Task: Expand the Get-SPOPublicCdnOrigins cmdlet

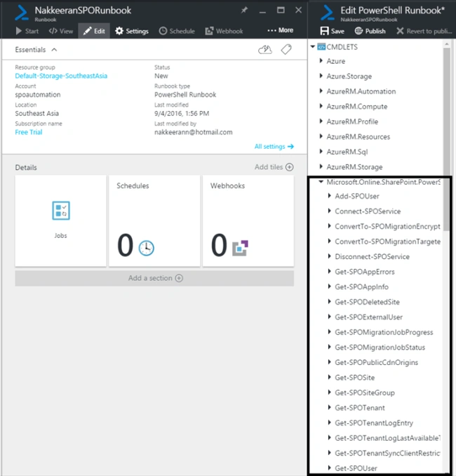Action: 330,362
